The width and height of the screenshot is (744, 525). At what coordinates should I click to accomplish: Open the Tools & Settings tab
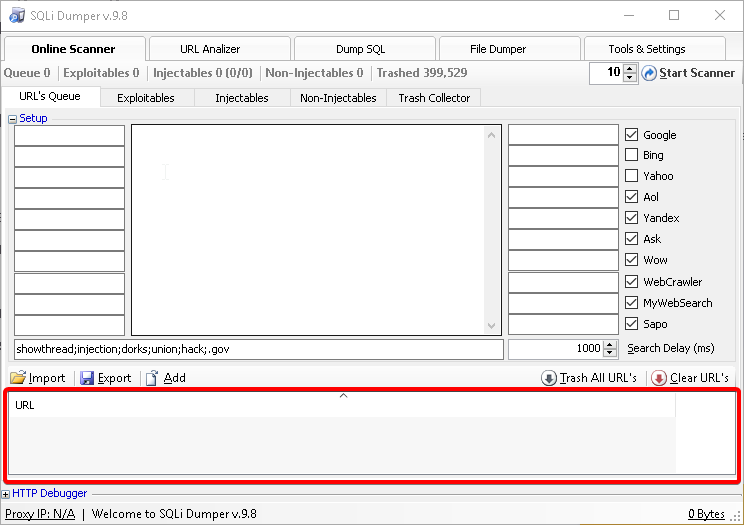[x=647, y=49]
